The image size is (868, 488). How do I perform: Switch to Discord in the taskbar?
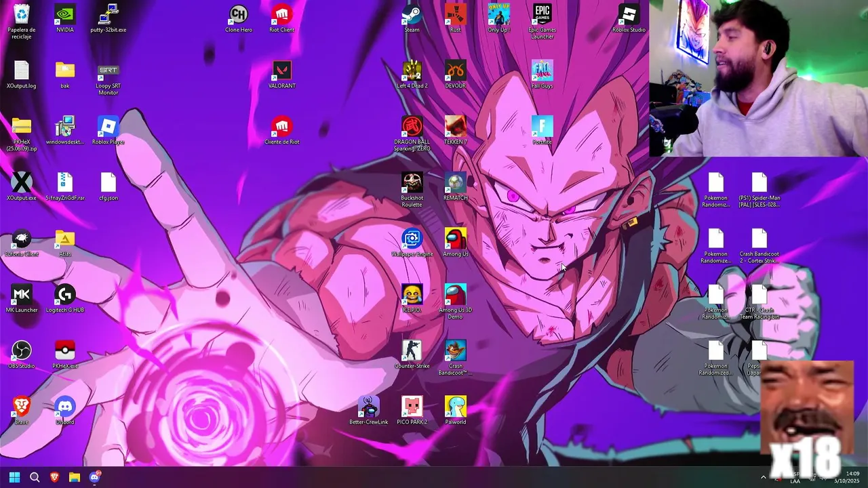pyautogui.click(x=95, y=477)
